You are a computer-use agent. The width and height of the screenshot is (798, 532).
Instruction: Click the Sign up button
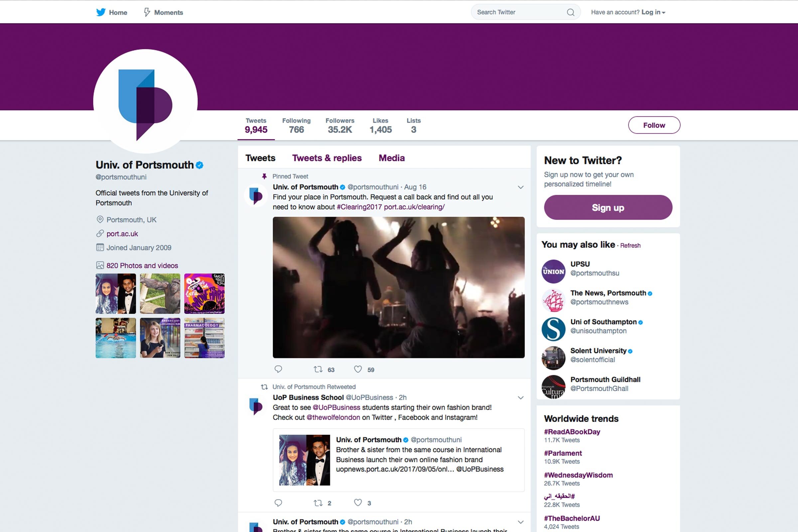coord(608,207)
